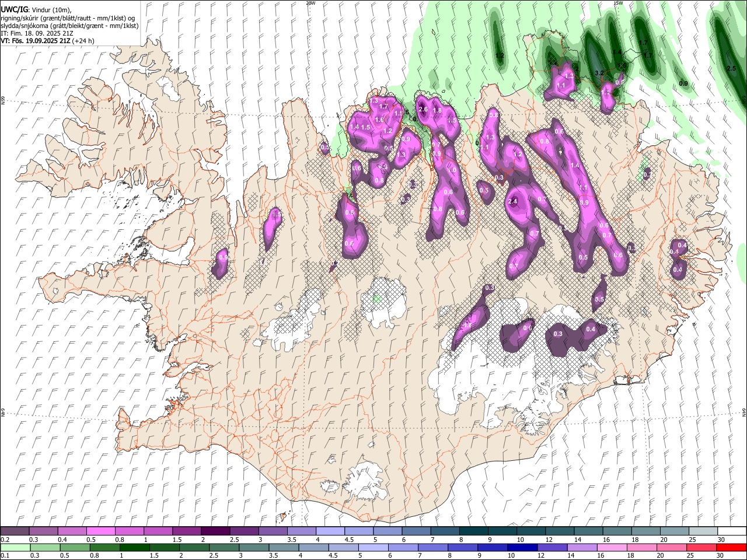Image resolution: width=747 pixels, height=560 pixels.
Task: Click the '0.1' label on the green-red scale
Action: click(x=5, y=555)
